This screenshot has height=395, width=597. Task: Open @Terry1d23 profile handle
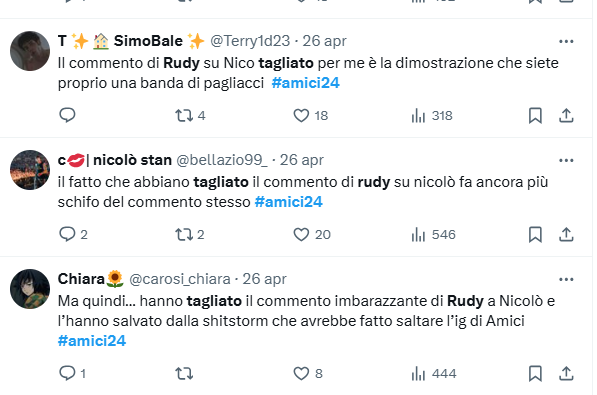pos(250,41)
